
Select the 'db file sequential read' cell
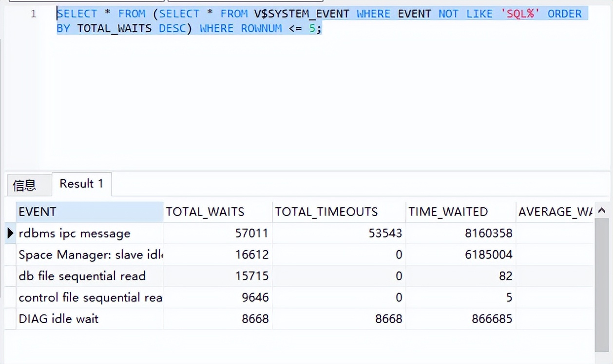tap(90, 276)
